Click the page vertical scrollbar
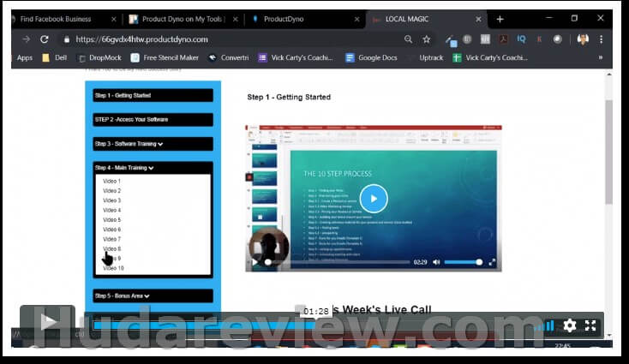This screenshot has height=364, width=629. 609,152
